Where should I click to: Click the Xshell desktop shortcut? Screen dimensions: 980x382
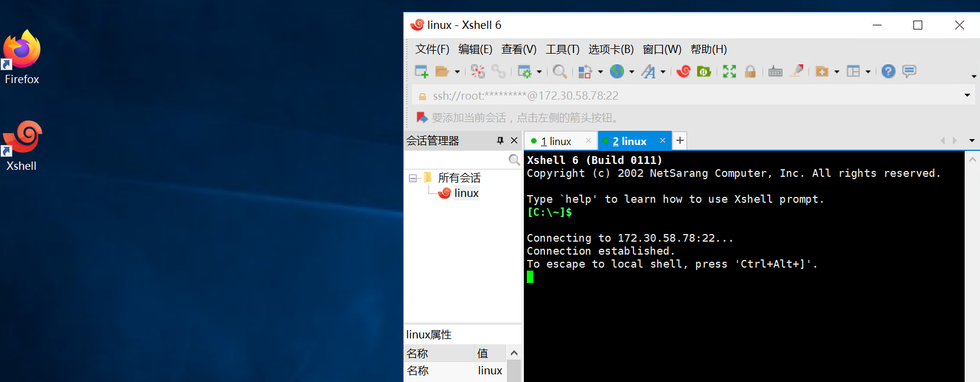22,146
